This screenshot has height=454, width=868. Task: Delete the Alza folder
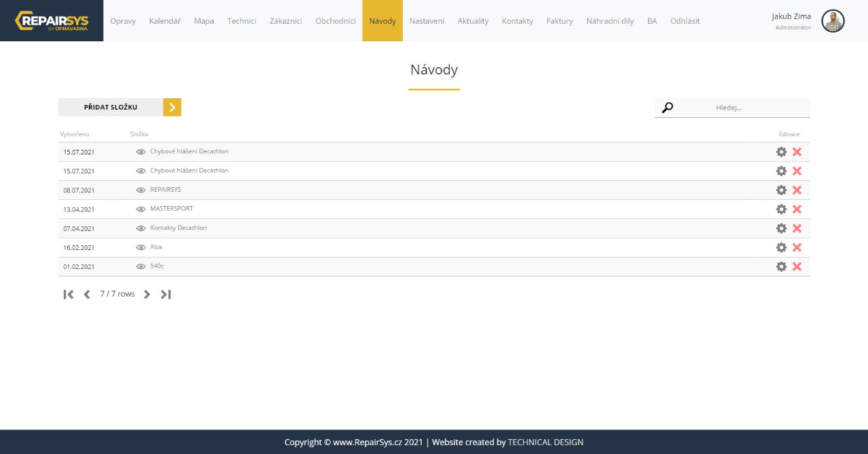(797, 247)
